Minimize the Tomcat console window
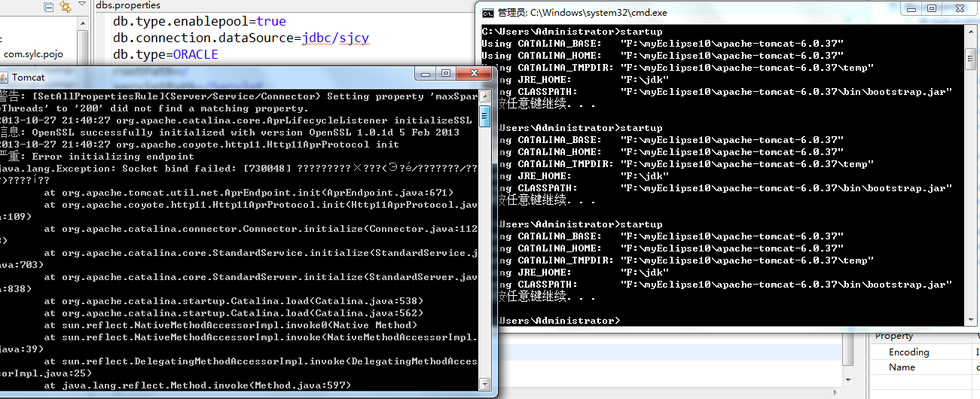 (x=426, y=73)
